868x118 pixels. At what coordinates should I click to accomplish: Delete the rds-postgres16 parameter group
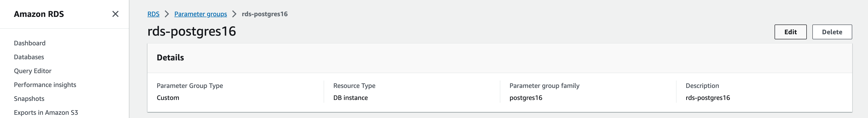tap(832, 32)
